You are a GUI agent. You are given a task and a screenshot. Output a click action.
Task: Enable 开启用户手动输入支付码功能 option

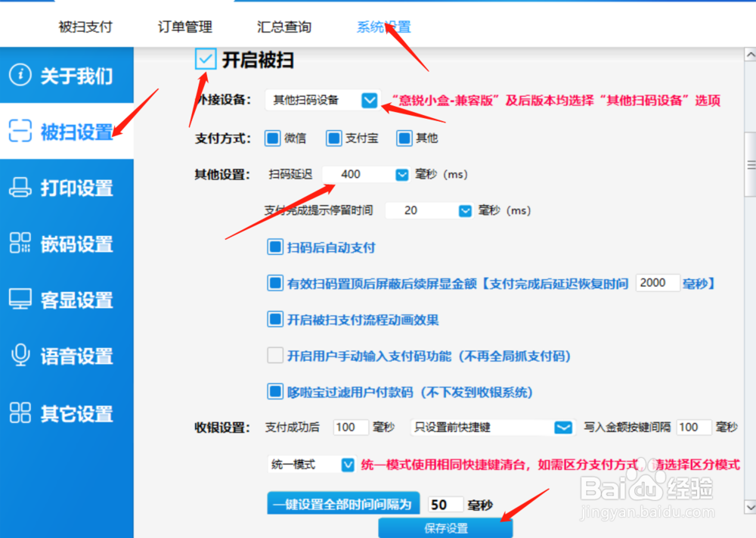(275, 356)
